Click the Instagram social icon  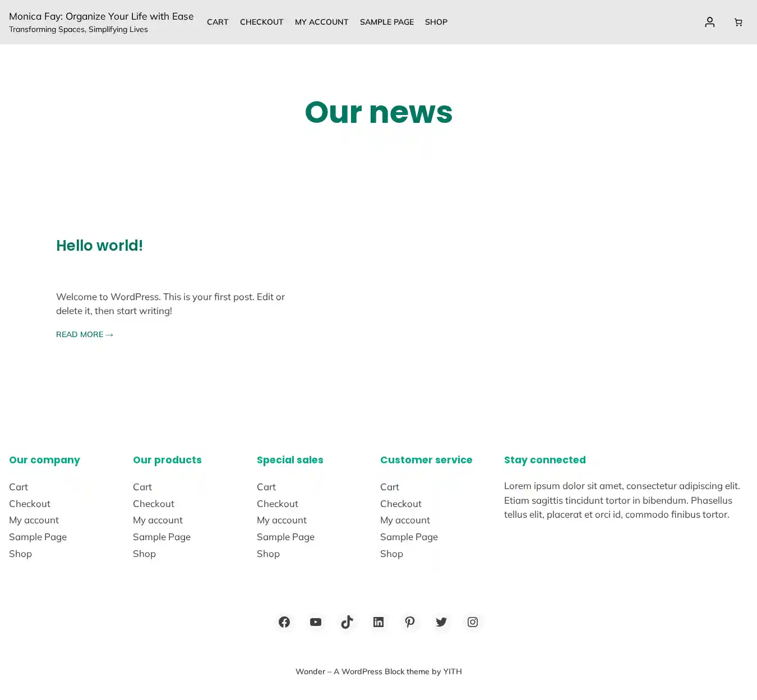[473, 622]
